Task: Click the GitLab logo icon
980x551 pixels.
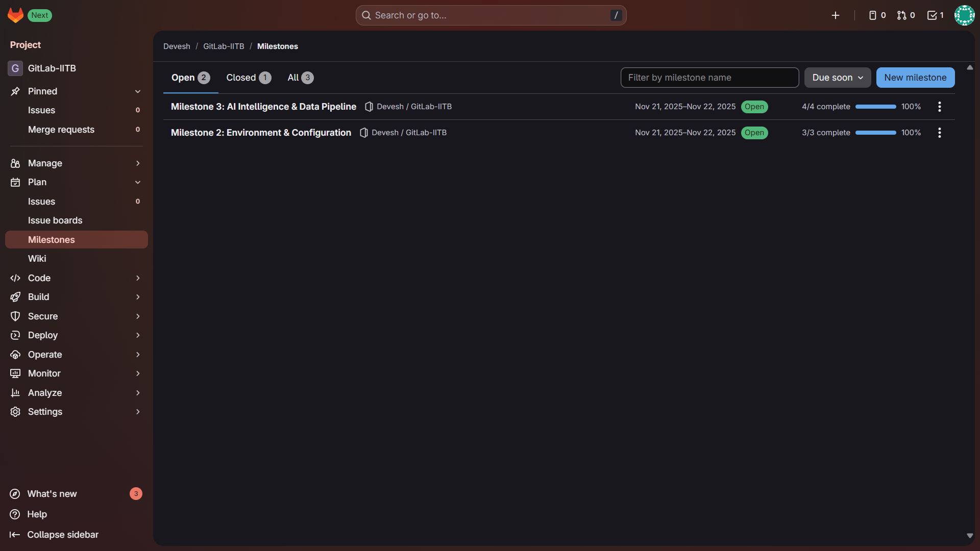Action: 15,15
